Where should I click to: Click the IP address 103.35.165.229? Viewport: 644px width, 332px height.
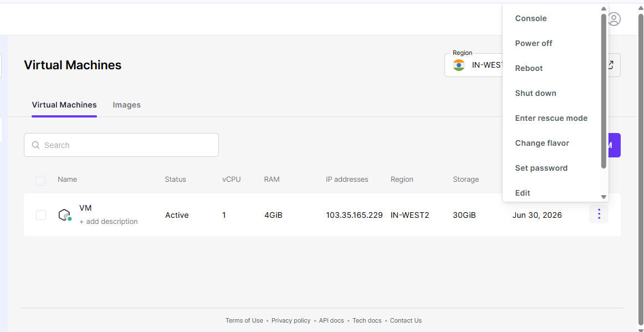355,215
